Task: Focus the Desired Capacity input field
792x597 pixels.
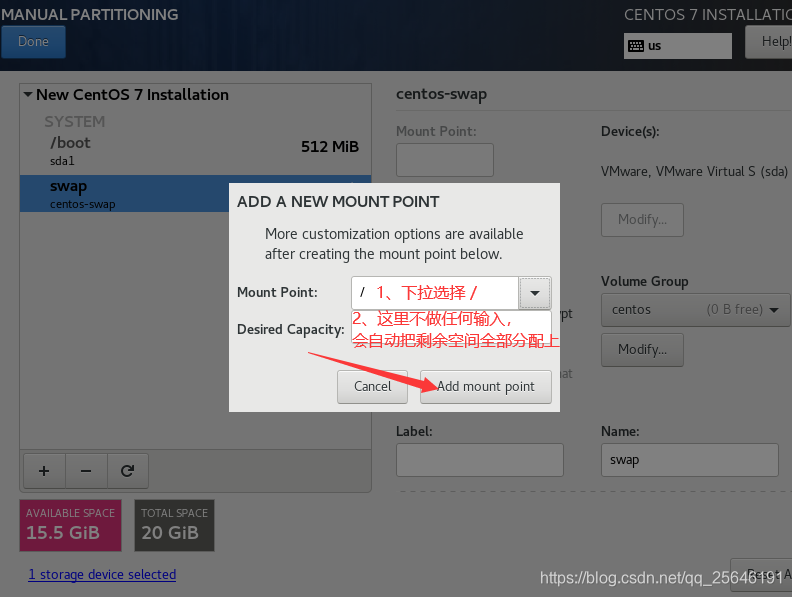Action: tap(451, 329)
